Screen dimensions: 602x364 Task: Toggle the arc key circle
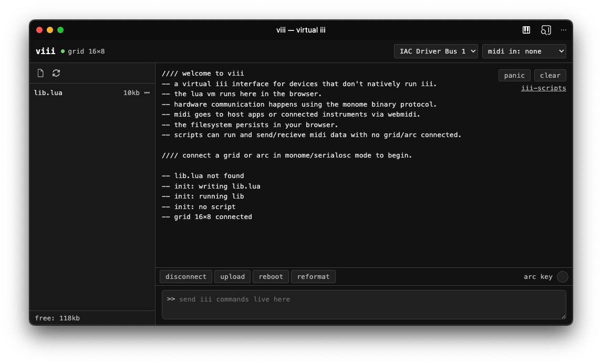point(563,276)
